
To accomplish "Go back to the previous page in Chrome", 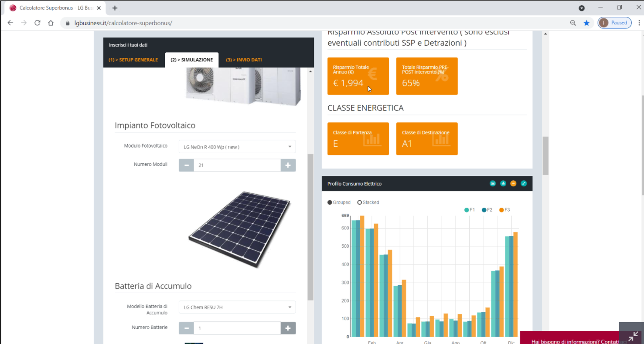I will (10, 23).
